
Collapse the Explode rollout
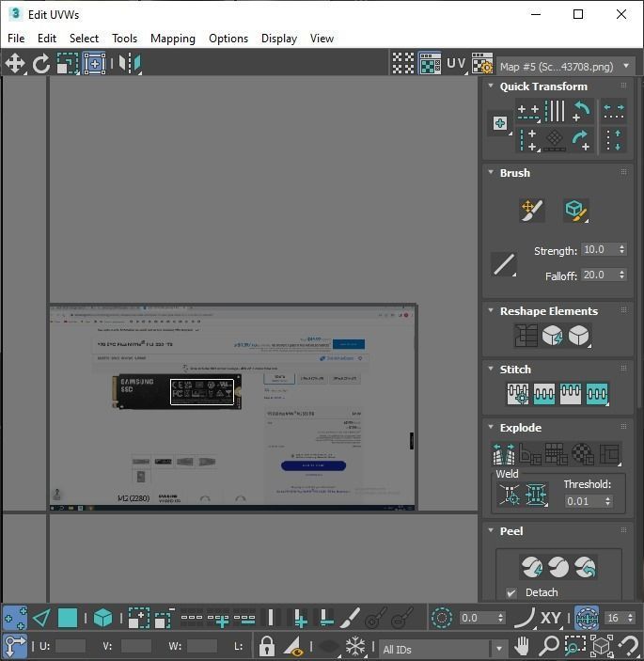coord(491,427)
